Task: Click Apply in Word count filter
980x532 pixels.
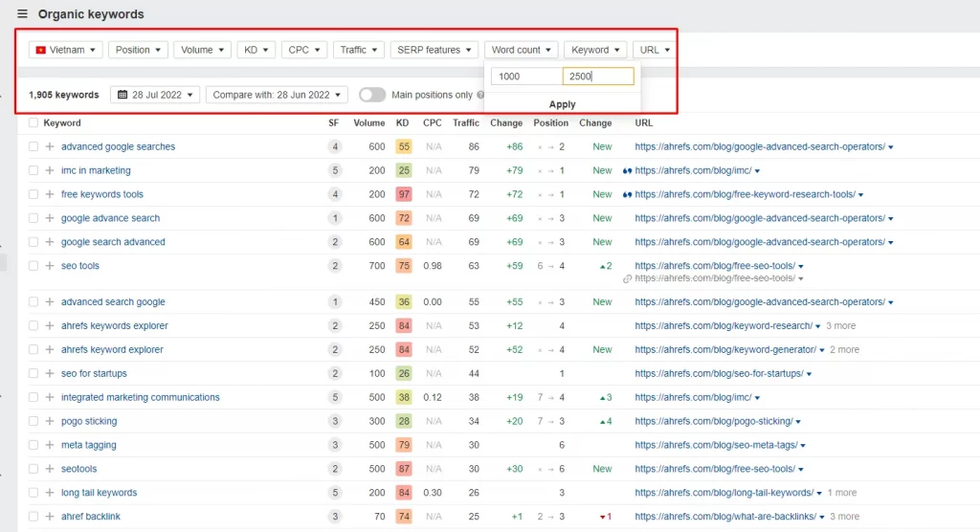Action: pos(562,104)
